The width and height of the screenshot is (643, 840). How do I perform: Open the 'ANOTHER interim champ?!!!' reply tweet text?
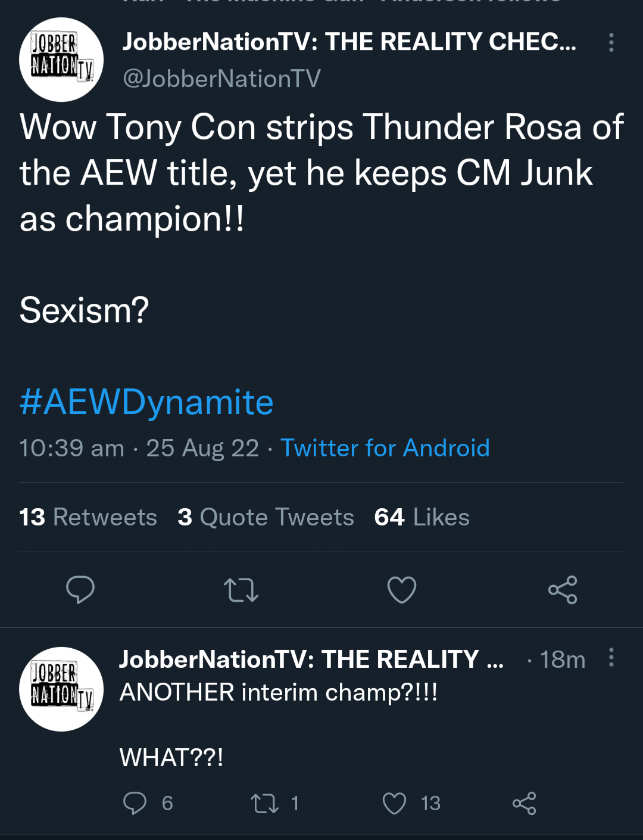coord(279,692)
